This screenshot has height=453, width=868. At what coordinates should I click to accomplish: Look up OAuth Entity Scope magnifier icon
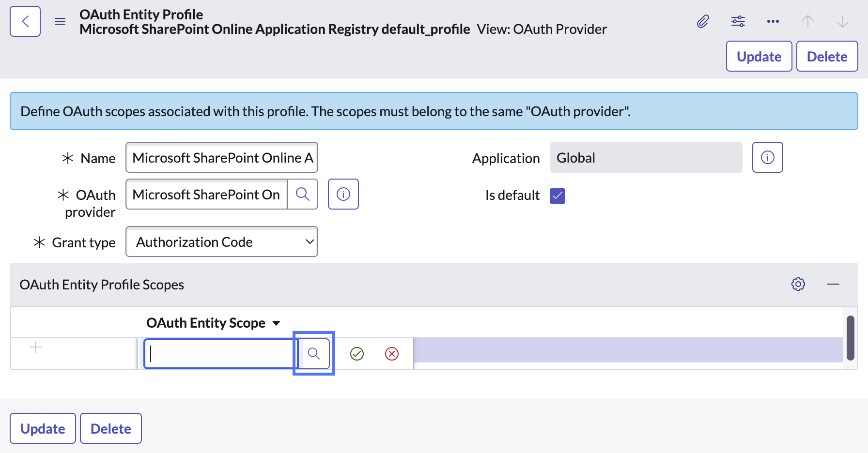coord(314,354)
